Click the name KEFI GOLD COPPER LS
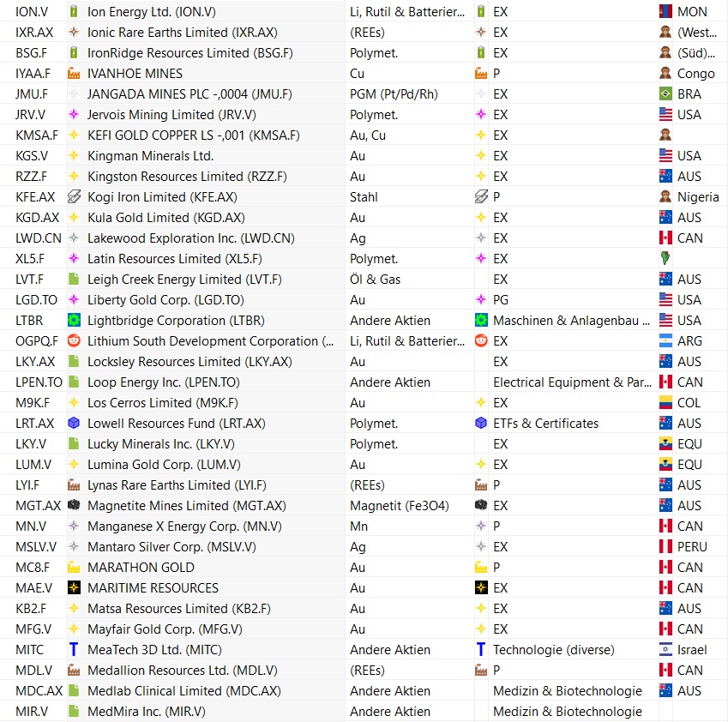Screen dimensions: 728x722 point(194,135)
